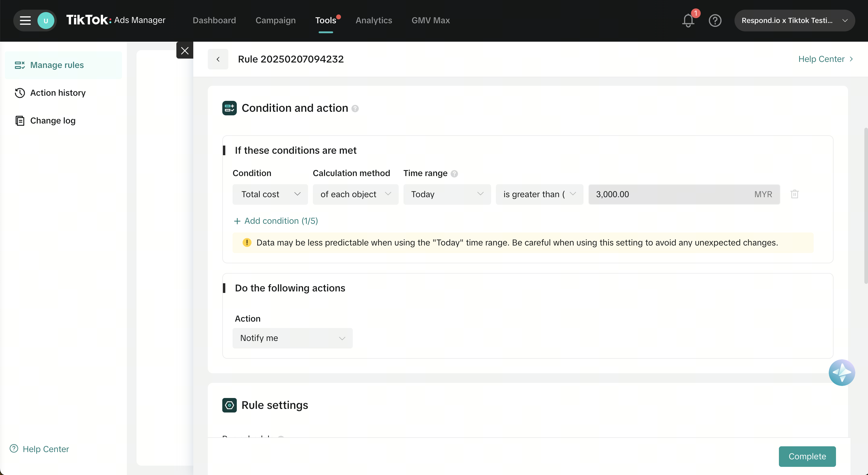Switch to the Analytics tab
The image size is (868, 475).
tap(374, 20)
